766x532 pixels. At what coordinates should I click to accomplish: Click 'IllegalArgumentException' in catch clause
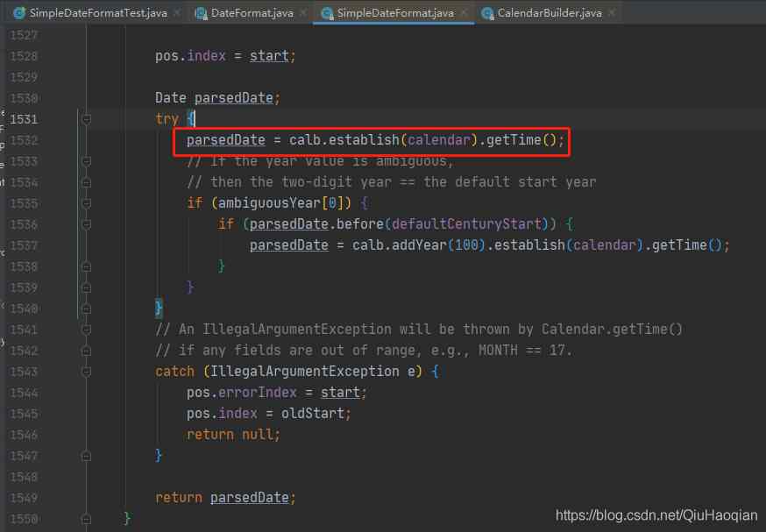click(x=304, y=372)
